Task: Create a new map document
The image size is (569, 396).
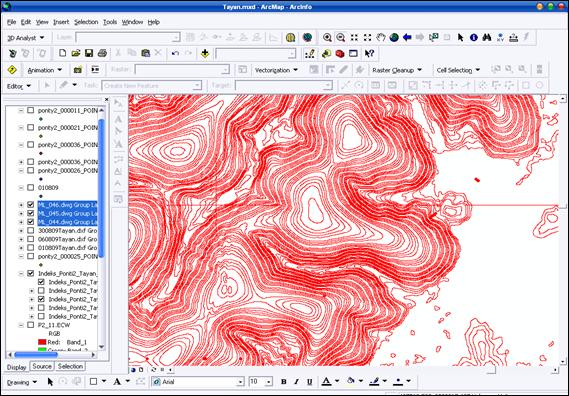Action: [62, 53]
